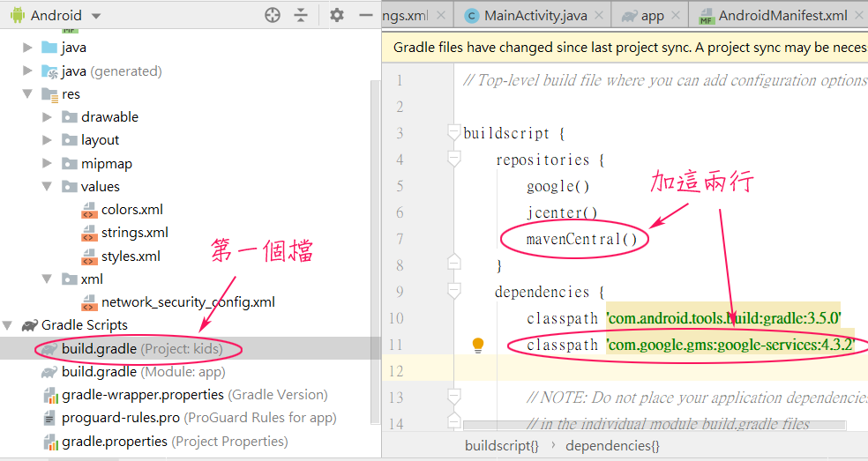
Task: Fold the dependencies block at line 9
Action: coord(454,291)
